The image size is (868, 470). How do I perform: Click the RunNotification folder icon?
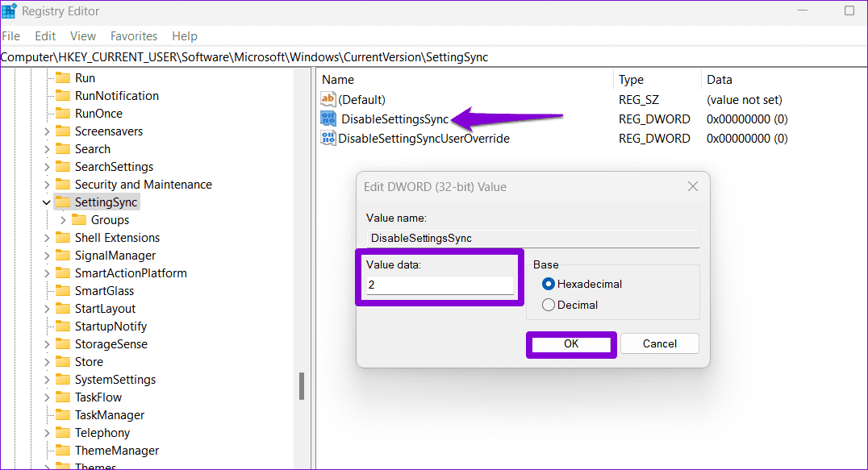click(63, 96)
